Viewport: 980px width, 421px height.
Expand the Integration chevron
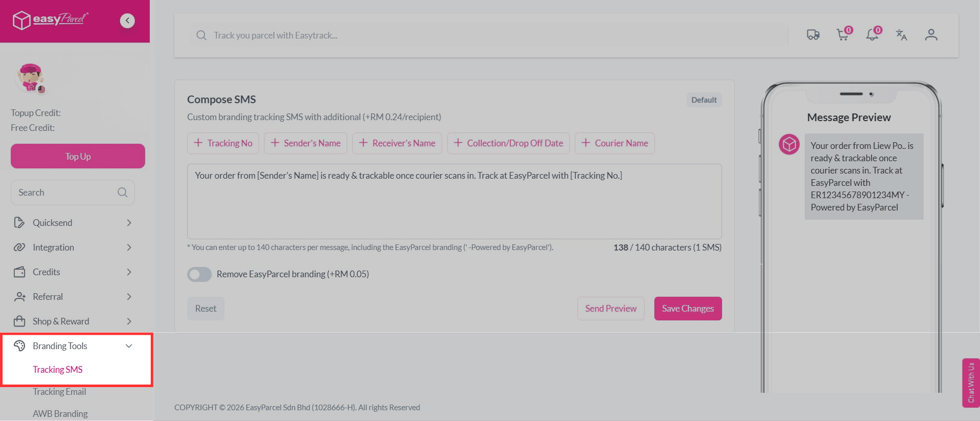[129, 247]
